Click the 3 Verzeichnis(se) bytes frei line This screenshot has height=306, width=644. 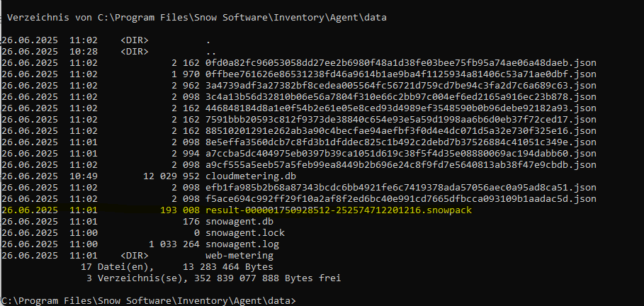(213, 278)
